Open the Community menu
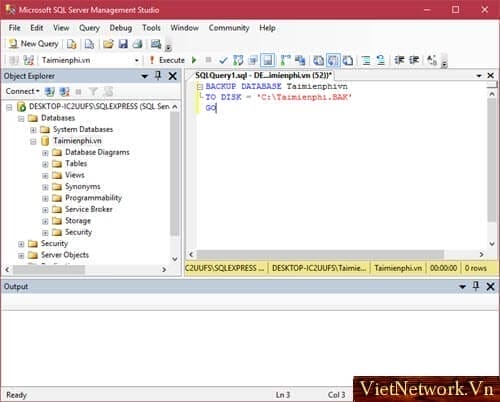The height and width of the screenshot is (402, 500). 229,28
